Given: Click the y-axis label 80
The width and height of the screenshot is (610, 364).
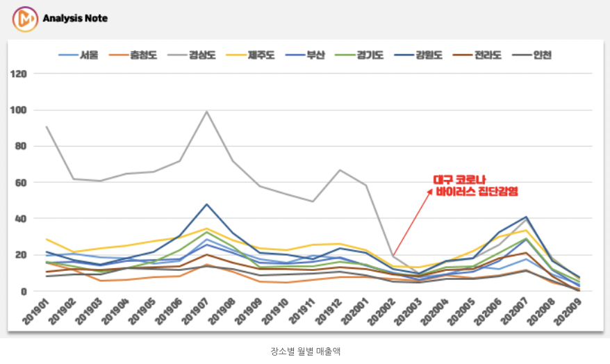Looking at the screenshot, I should tap(21, 146).
